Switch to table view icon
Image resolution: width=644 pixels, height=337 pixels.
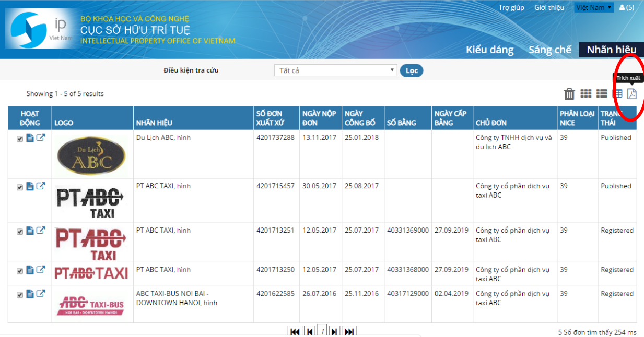(617, 93)
